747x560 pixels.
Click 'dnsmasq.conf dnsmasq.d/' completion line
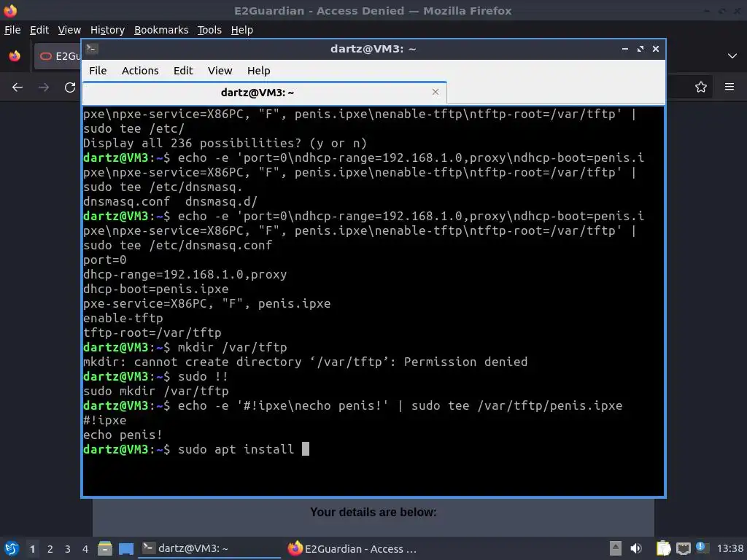[170, 201]
